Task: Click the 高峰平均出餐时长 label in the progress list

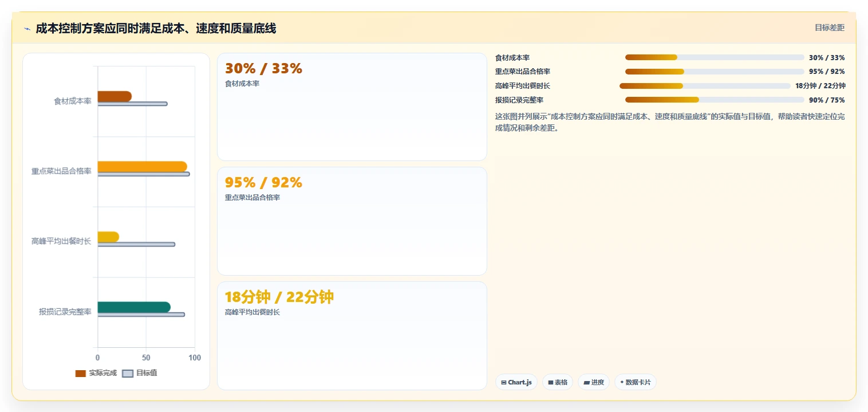Action: coord(523,86)
